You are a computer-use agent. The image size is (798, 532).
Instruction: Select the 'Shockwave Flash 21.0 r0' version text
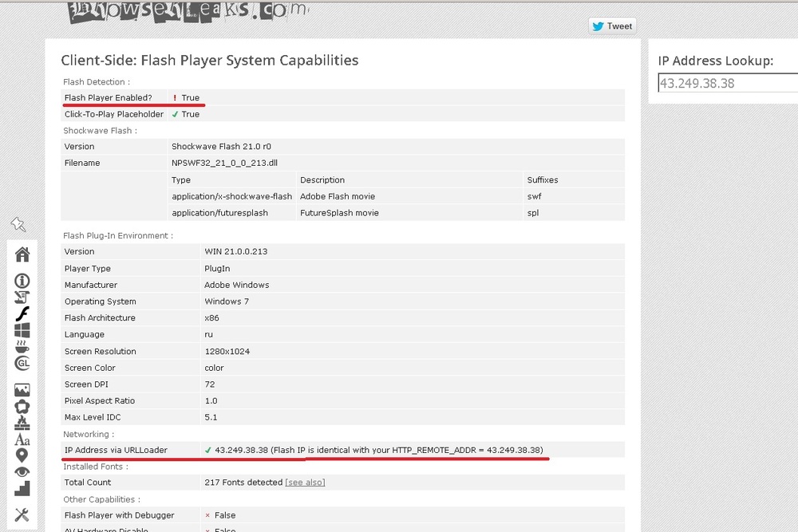[x=221, y=147]
